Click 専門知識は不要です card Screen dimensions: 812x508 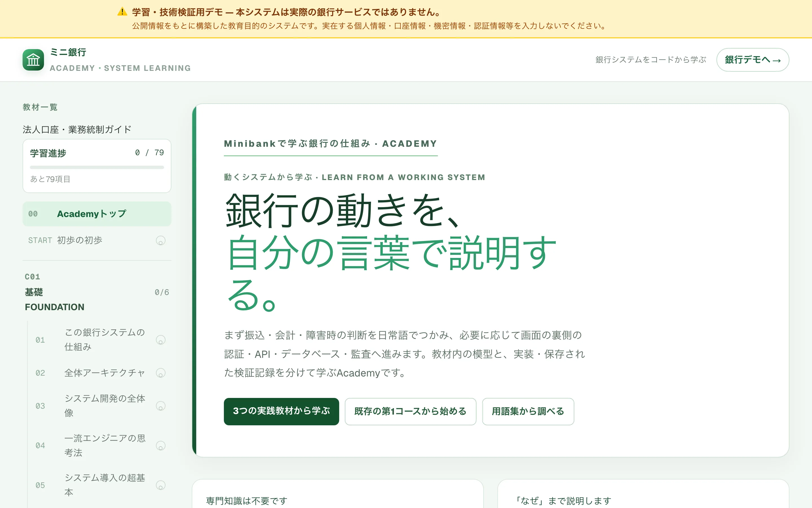click(337, 494)
